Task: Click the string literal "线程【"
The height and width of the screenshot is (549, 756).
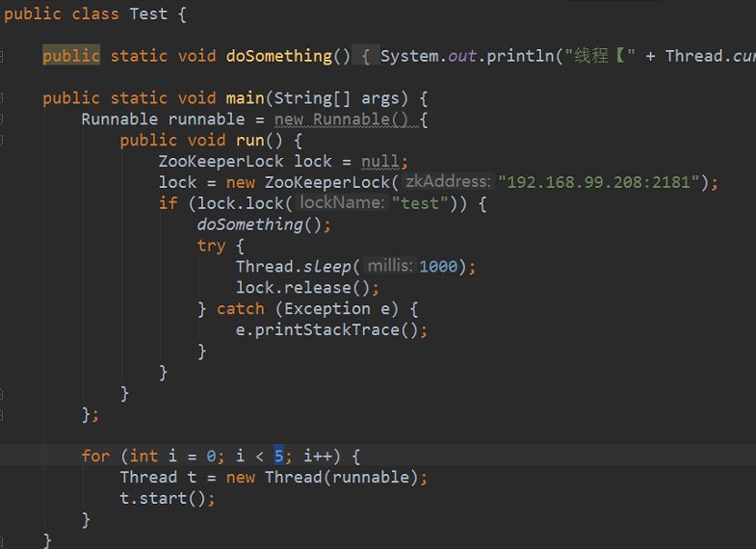Action: pyautogui.click(x=600, y=56)
